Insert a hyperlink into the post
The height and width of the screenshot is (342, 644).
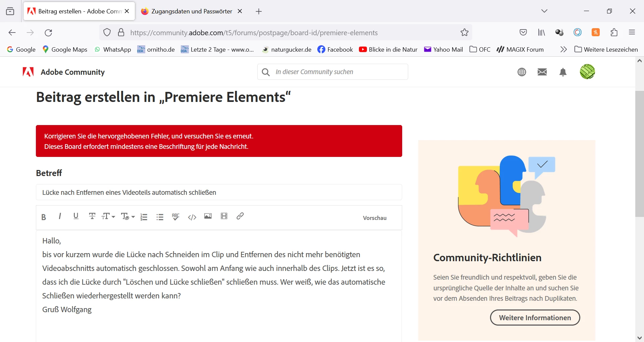pyautogui.click(x=240, y=216)
